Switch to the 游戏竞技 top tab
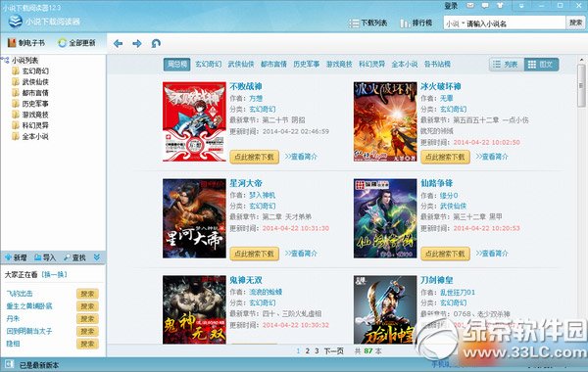588x372 pixels. tap(339, 64)
